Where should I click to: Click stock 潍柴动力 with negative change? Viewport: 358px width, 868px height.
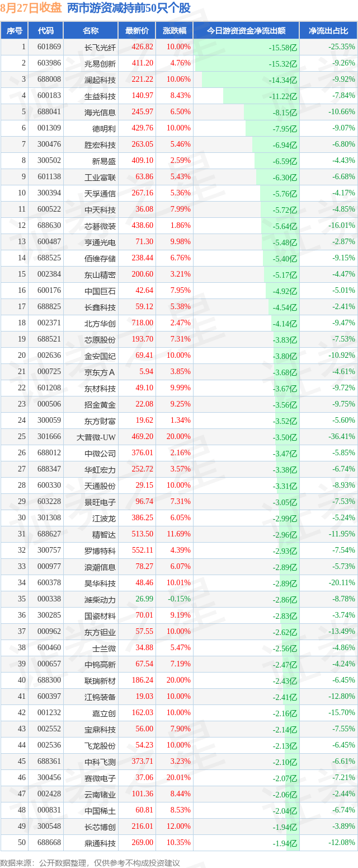[100, 599]
